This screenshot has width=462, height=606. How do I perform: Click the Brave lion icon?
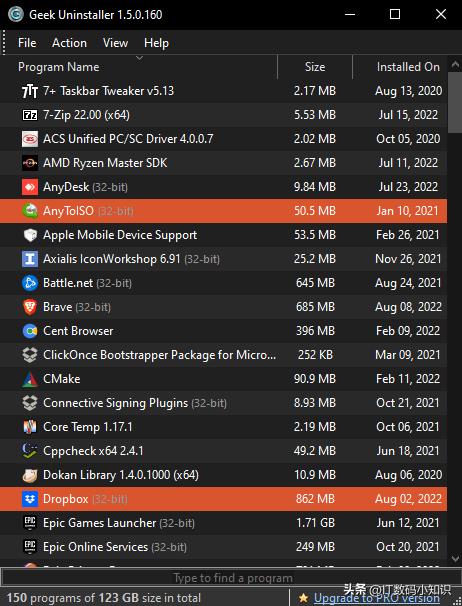pos(30,307)
